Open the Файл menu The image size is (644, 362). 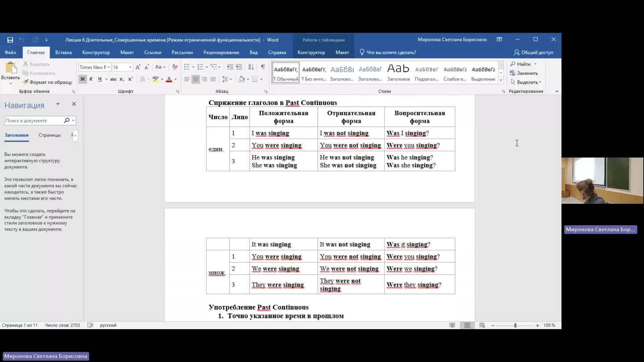pos(10,52)
